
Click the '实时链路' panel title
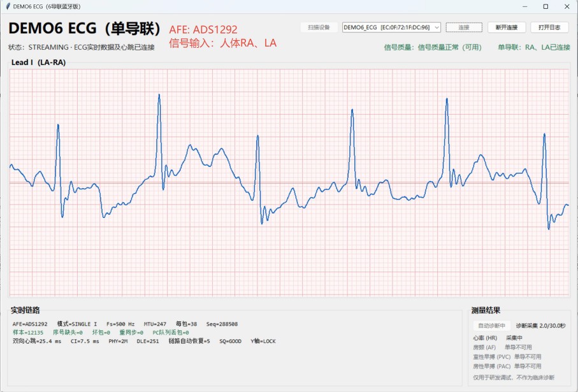point(25,310)
